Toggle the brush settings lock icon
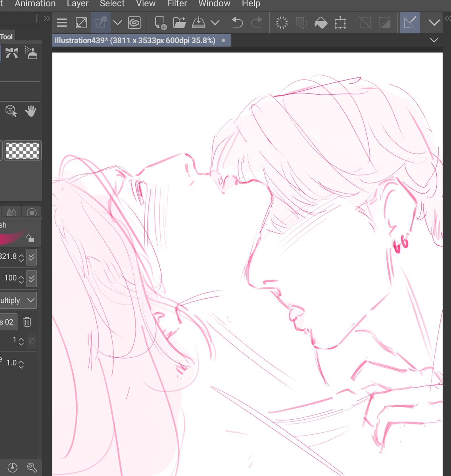 click(30, 238)
